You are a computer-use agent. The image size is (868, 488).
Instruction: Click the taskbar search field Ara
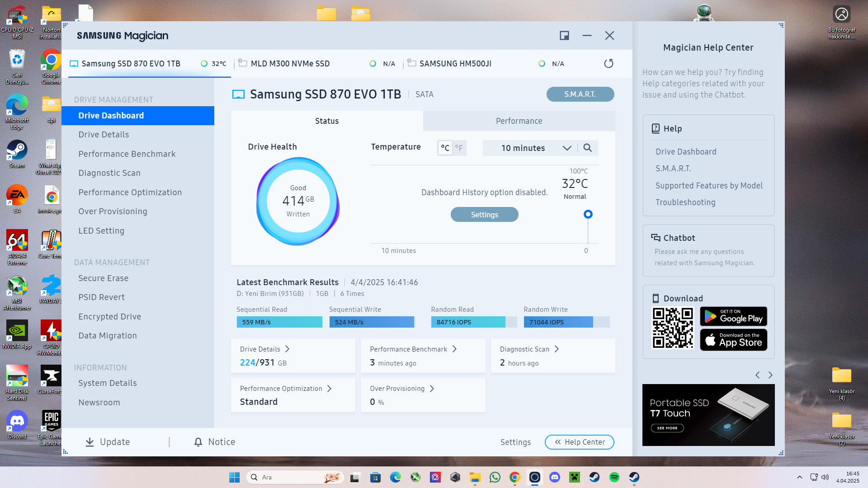pyautogui.click(x=295, y=477)
